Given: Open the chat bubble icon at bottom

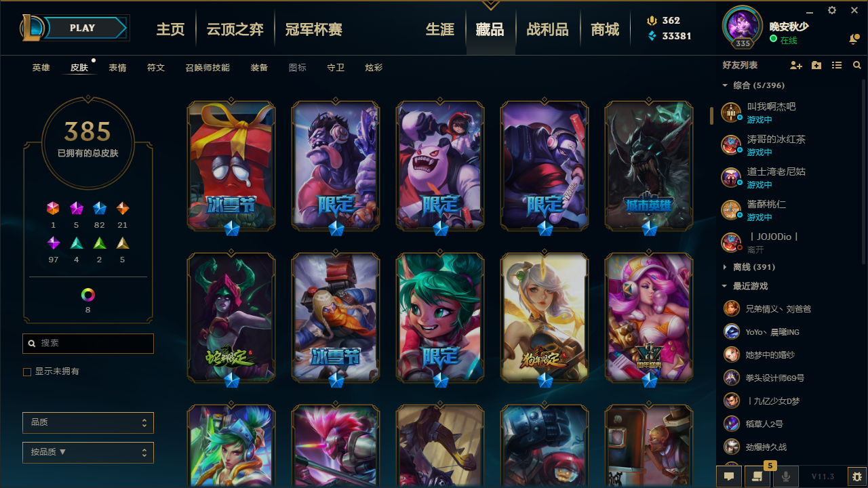Looking at the screenshot, I should click(729, 476).
